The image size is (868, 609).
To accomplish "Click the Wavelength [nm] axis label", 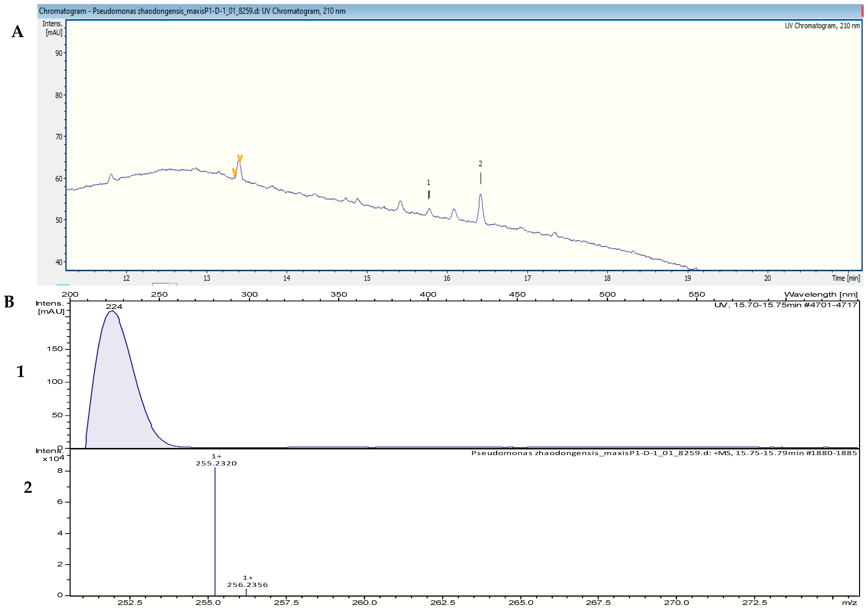I will pyautogui.click(x=821, y=294).
